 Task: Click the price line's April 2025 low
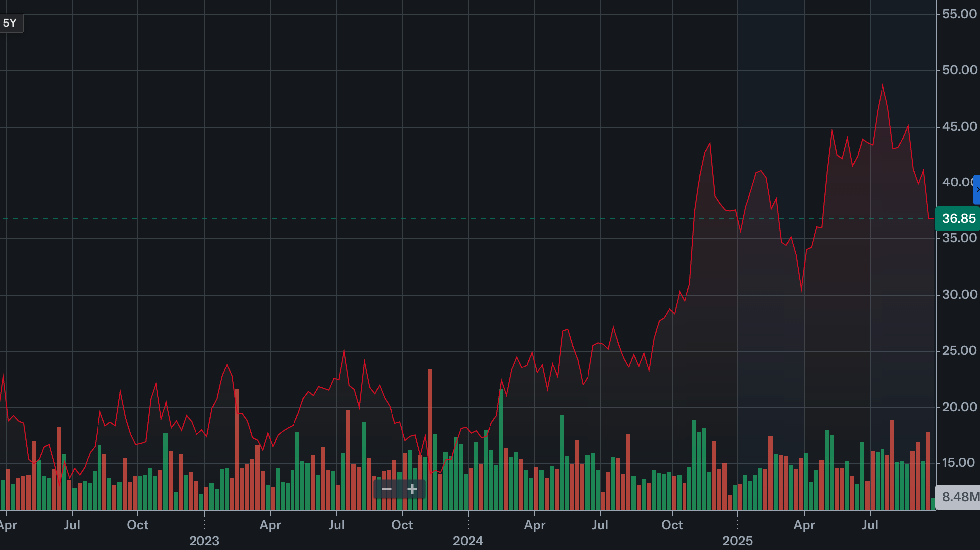802,290
